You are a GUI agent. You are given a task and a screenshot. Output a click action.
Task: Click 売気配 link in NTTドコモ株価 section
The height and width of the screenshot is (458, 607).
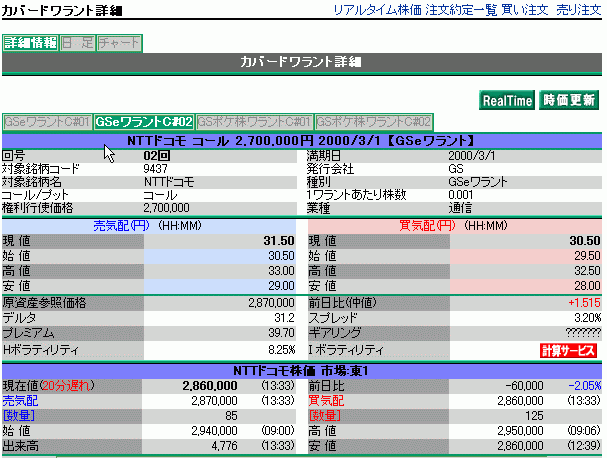[x=20, y=399]
